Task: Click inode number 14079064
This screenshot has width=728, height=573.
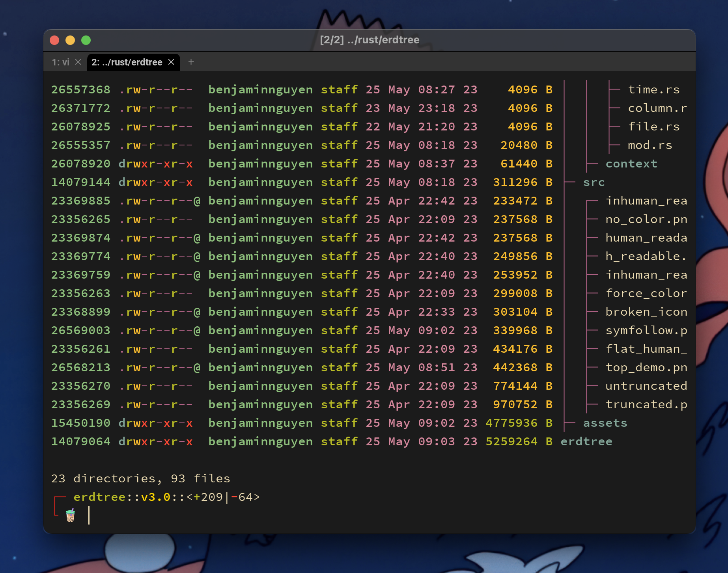Action: pos(81,441)
